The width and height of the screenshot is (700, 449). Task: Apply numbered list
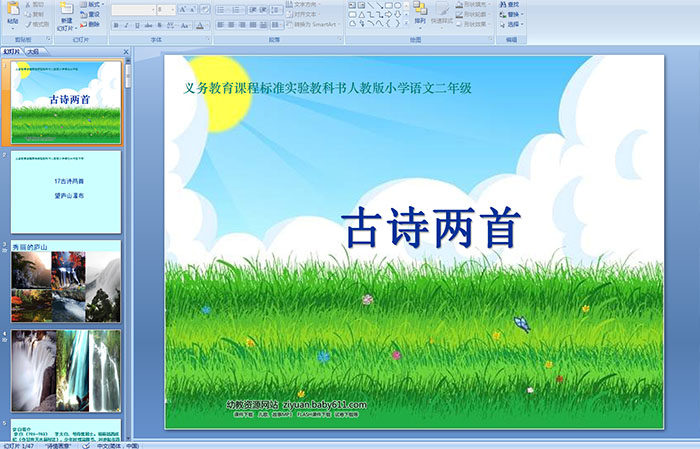(x=238, y=9)
